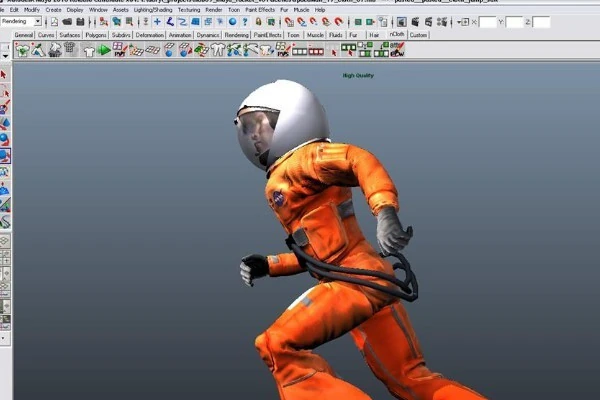Click the render current frame clapper icon
The height and width of the screenshot is (400, 600).
[416, 22]
